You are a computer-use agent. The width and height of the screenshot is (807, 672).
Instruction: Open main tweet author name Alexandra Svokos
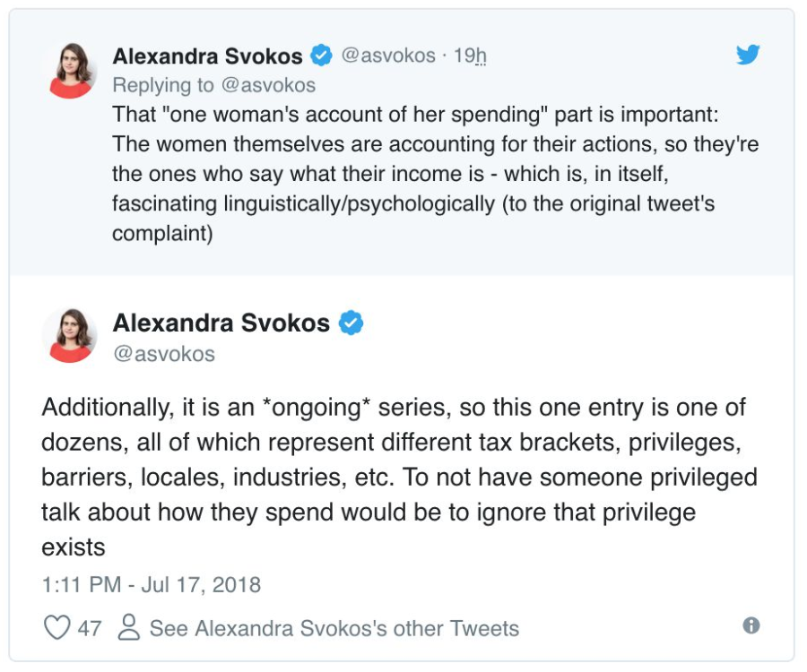coord(221,323)
